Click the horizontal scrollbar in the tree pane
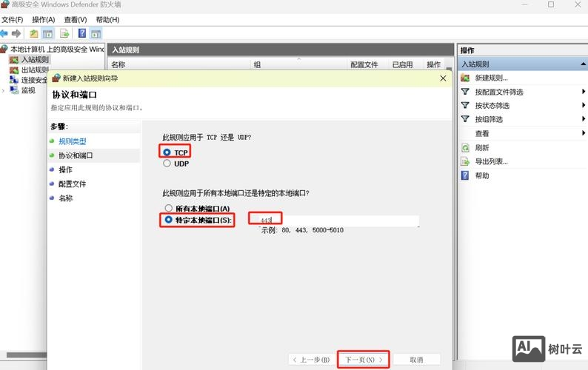 [26, 354]
